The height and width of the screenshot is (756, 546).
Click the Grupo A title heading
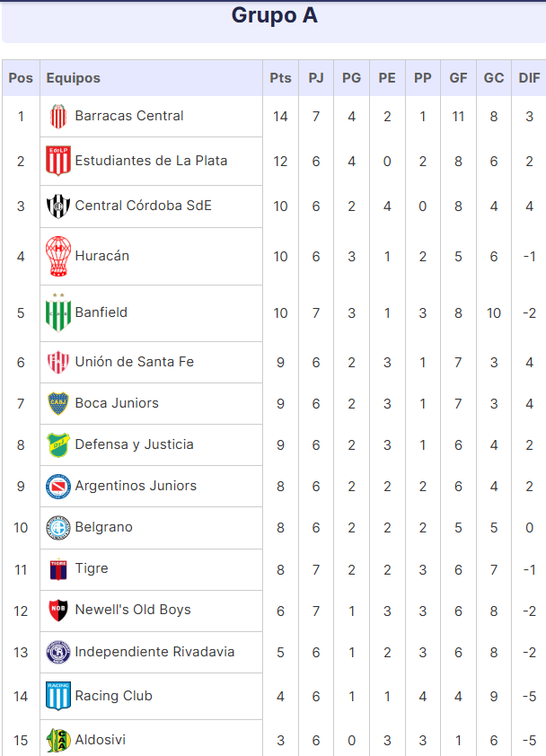[x=275, y=15]
